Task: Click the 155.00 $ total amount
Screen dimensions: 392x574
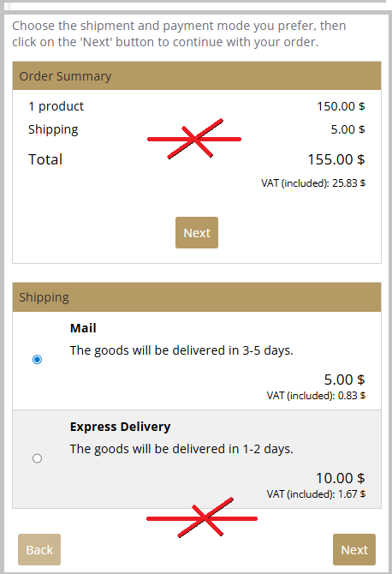Action: (336, 159)
